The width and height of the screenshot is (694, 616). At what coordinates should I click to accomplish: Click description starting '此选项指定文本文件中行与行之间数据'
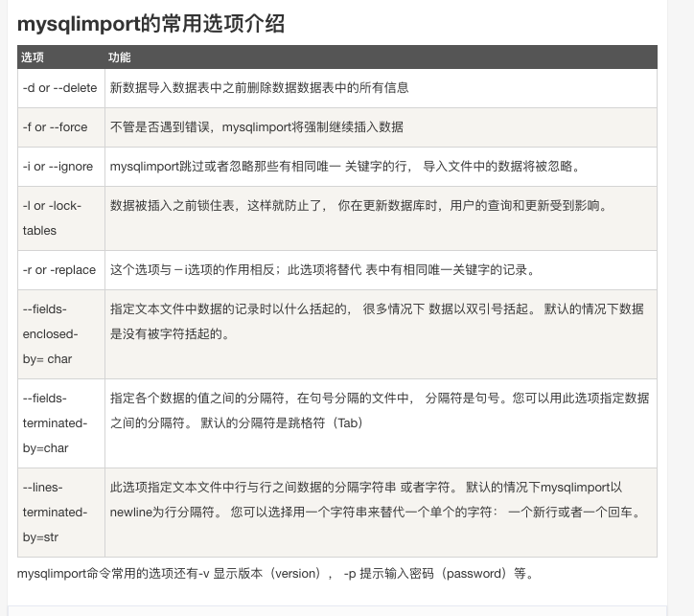[376, 500]
